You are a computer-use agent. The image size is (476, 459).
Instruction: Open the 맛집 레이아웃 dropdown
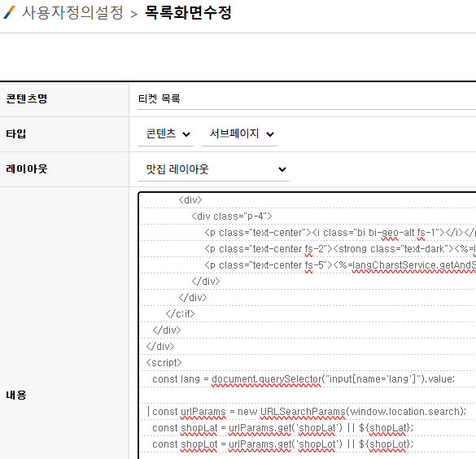(x=213, y=169)
